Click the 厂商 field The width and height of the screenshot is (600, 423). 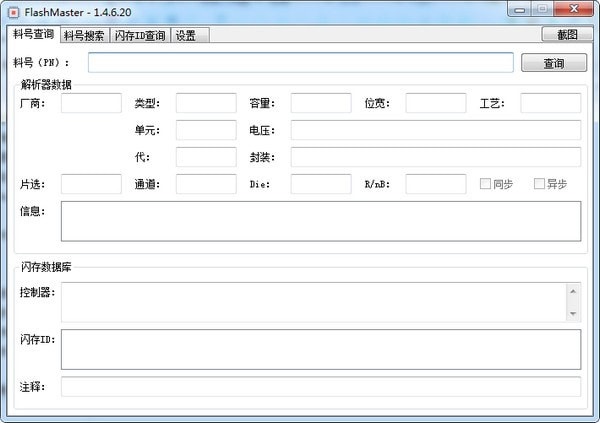click(91, 103)
